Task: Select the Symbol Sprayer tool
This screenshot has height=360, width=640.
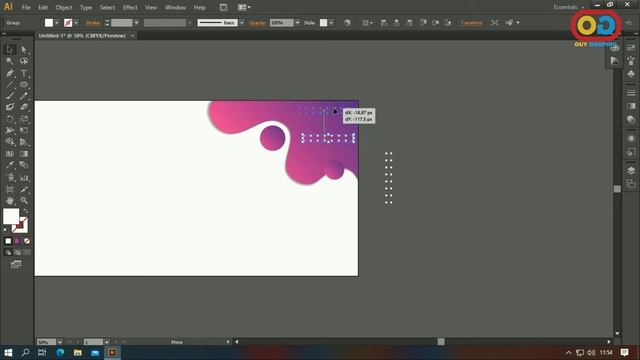Action: click(10, 178)
